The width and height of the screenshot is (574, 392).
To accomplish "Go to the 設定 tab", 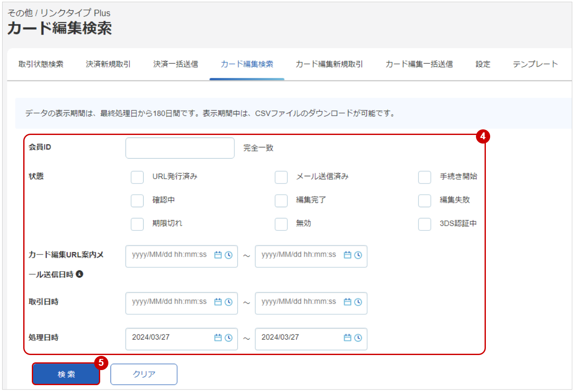I will click(483, 64).
